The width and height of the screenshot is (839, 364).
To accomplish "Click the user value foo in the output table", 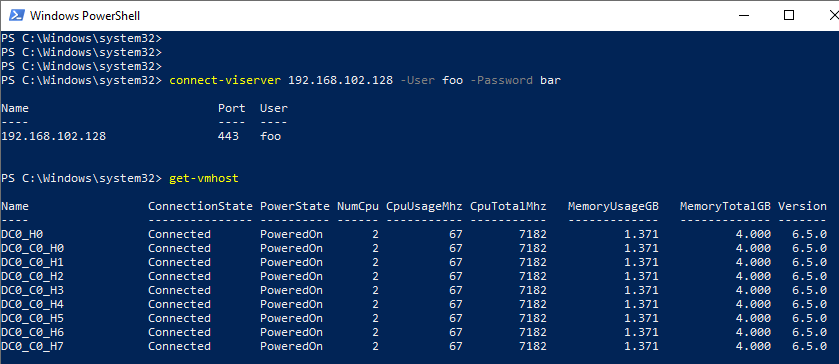I will [x=270, y=136].
